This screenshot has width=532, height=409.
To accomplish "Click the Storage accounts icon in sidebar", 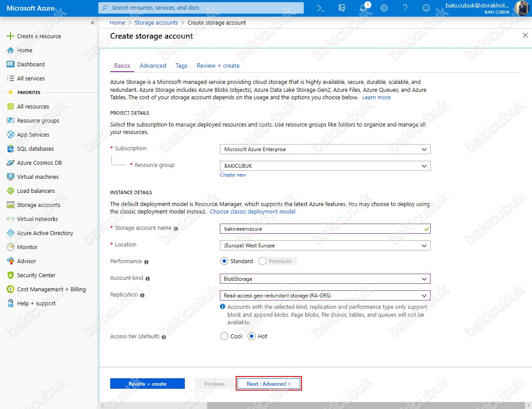I will coord(11,205).
